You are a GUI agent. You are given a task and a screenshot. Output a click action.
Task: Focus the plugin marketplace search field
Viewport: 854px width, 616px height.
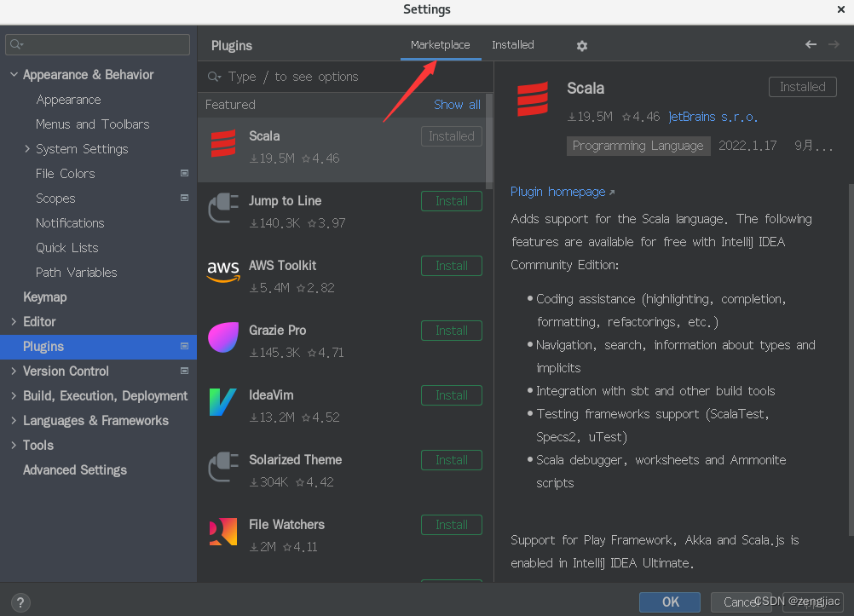pyautogui.click(x=345, y=77)
